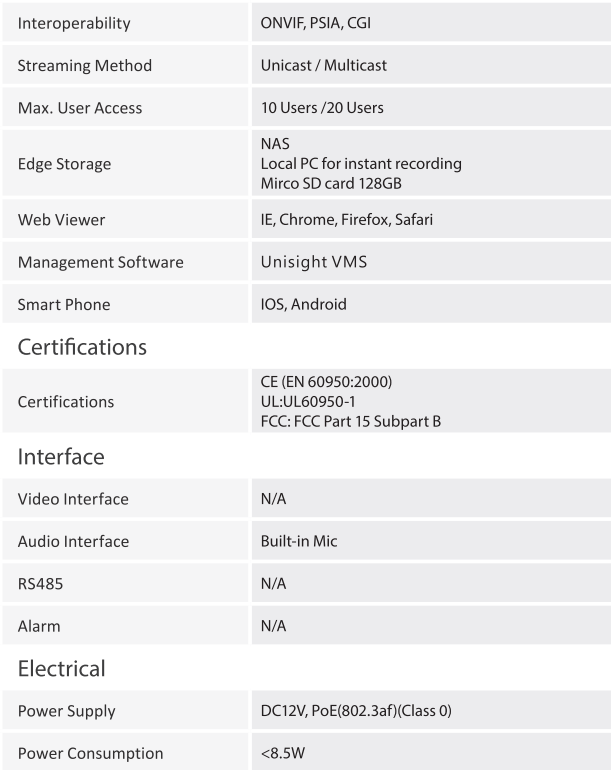Select the Built-in Mic value

299,541
